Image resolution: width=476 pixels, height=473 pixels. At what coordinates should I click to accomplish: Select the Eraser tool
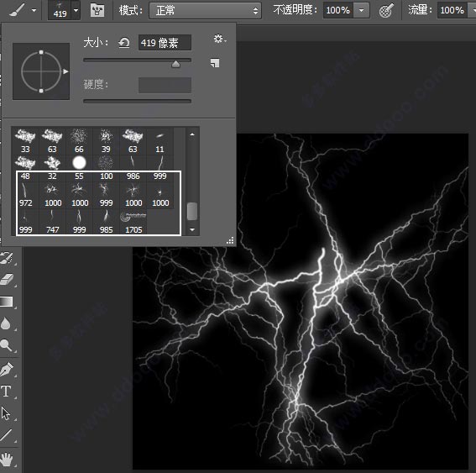point(7,279)
